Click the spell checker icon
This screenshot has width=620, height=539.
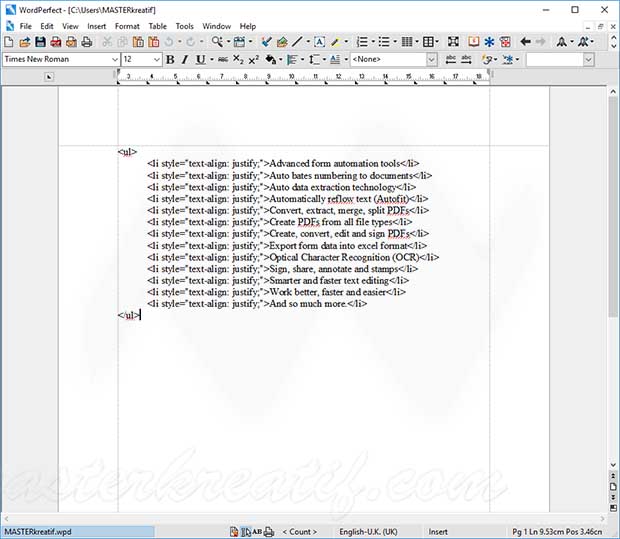tap(267, 42)
